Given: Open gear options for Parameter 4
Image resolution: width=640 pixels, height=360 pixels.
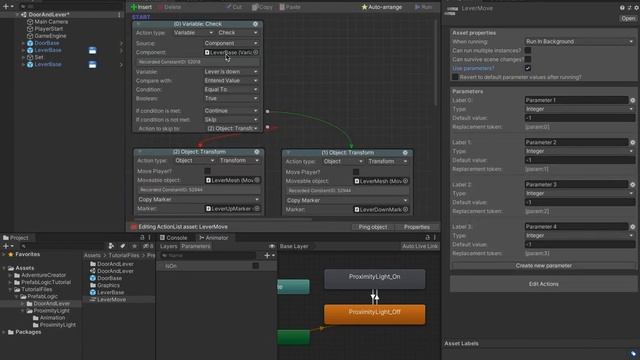Looking at the screenshot, I should [633, 227].
